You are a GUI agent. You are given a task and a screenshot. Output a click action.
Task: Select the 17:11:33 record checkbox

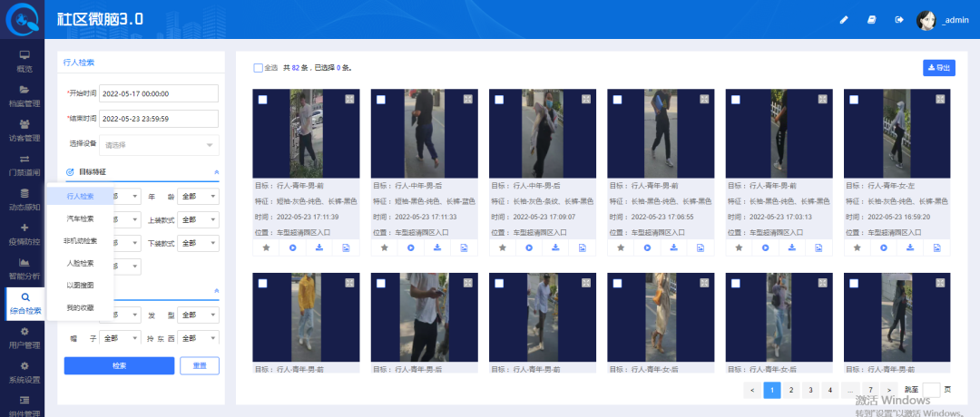tap(380, 99)
